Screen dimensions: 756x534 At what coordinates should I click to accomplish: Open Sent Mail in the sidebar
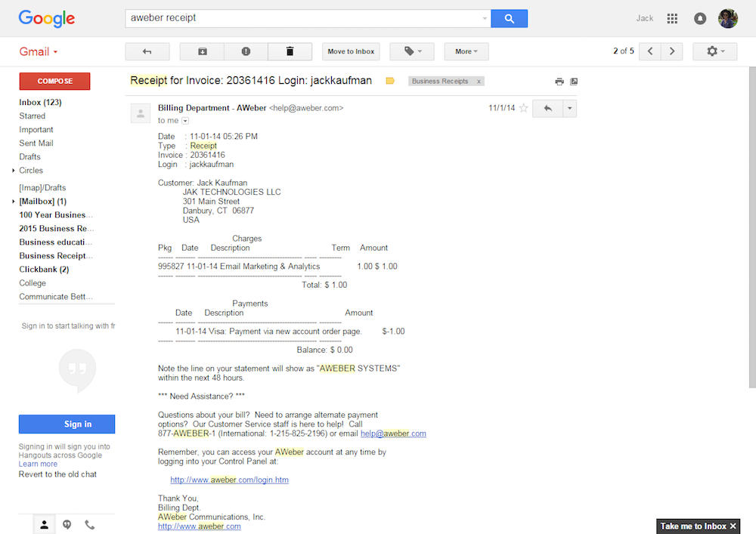point(36,144)
